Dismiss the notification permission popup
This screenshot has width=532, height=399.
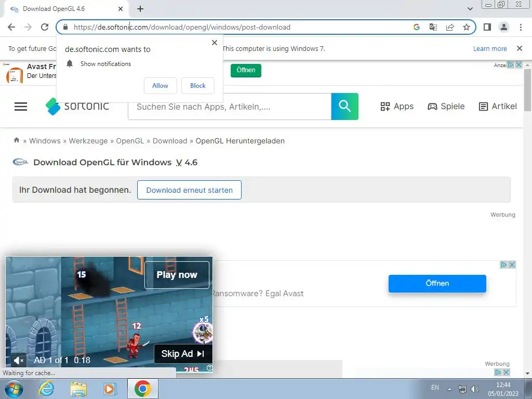[214, 43]
